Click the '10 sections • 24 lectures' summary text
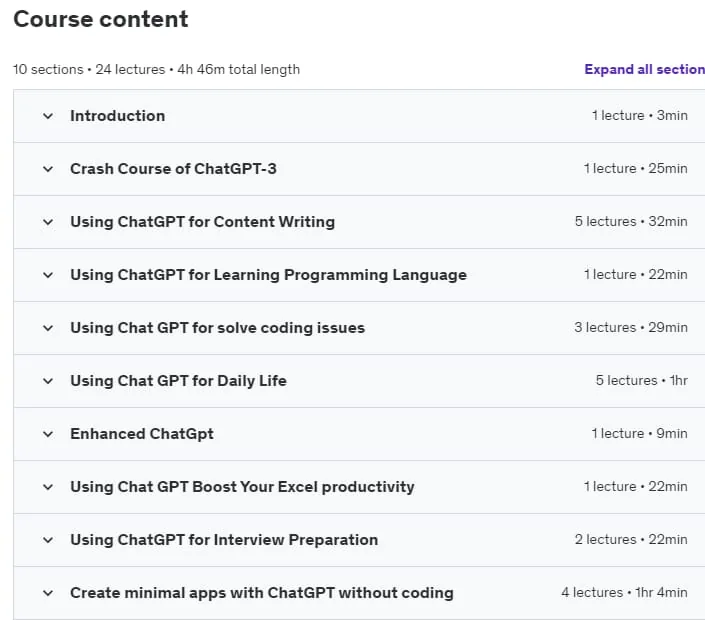Viewport: 705px width, 620px height. [x=89, y=70]
